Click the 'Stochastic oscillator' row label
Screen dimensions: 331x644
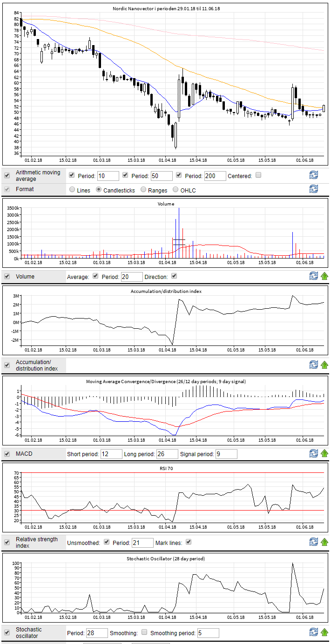click(x=29, y=632)
